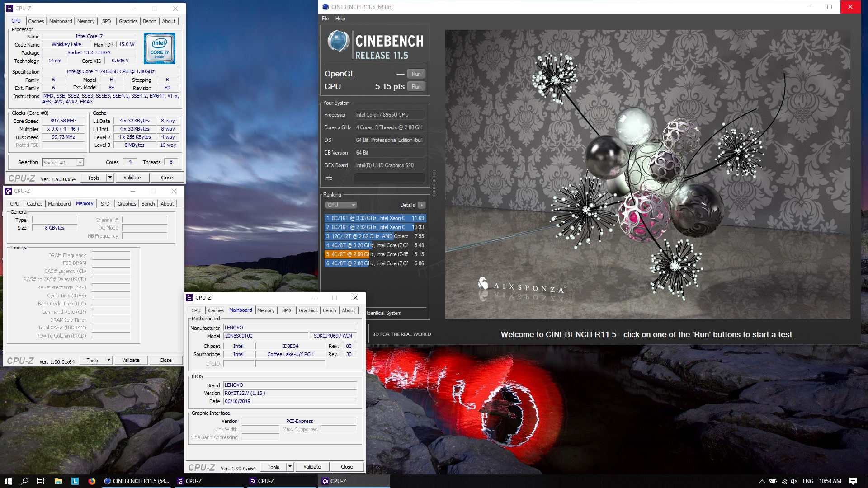The height and width of the screenshot is (488, 868).
Task: Click the CPU-Z icon in Mainboard window title
Action: (x=189, y=297)
